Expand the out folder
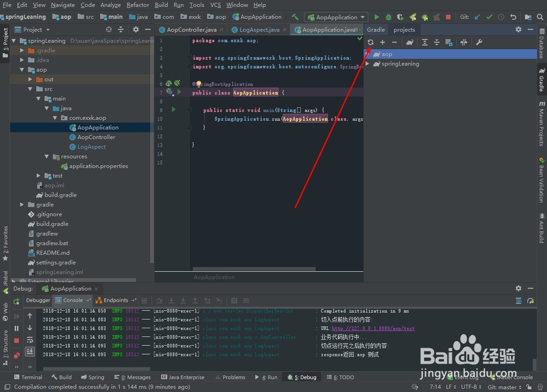This screenshot has height=392, width=547. point(30,79)
